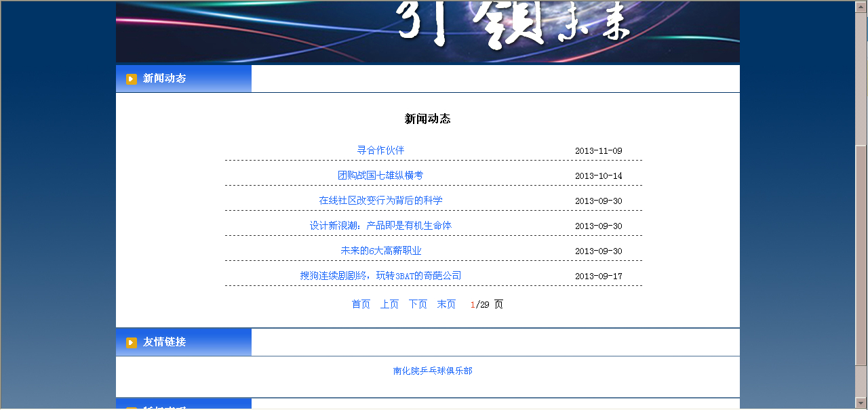This screenshot has width=868, height=410.
Task: Open 设计新浪潮：产品即是有机生命体 news link
Action: [380, 226]
